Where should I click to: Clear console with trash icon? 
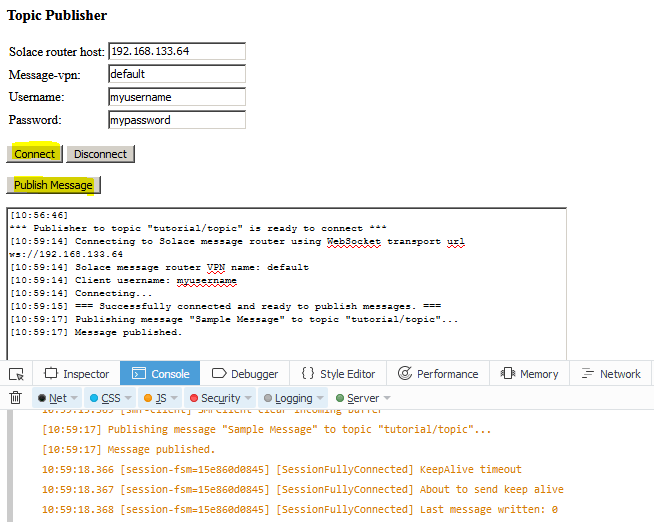pyautogui.click(x=16, y=398)
